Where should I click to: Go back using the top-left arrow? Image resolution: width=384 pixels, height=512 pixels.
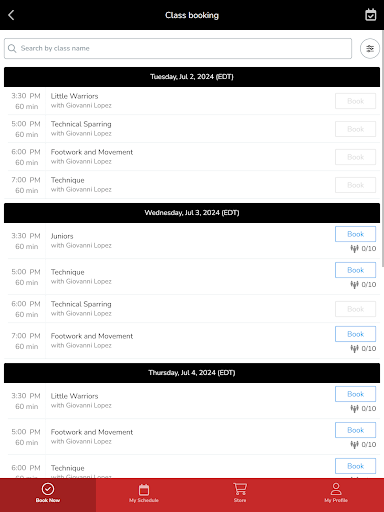point(11,15)
